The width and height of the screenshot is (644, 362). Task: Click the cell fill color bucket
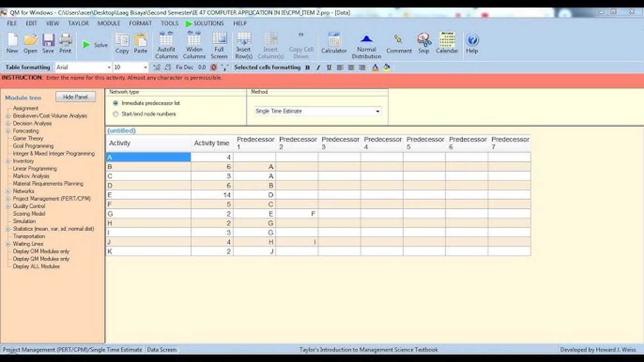(x=386, y=67)
